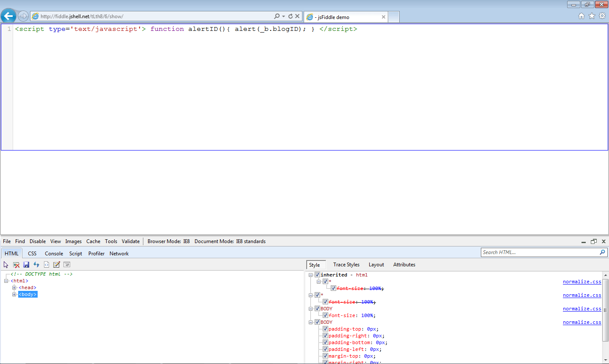Refresh the DOM tree with blue arrows icon
The width and height of the screenshot is (609, 364).
(36, 265)
